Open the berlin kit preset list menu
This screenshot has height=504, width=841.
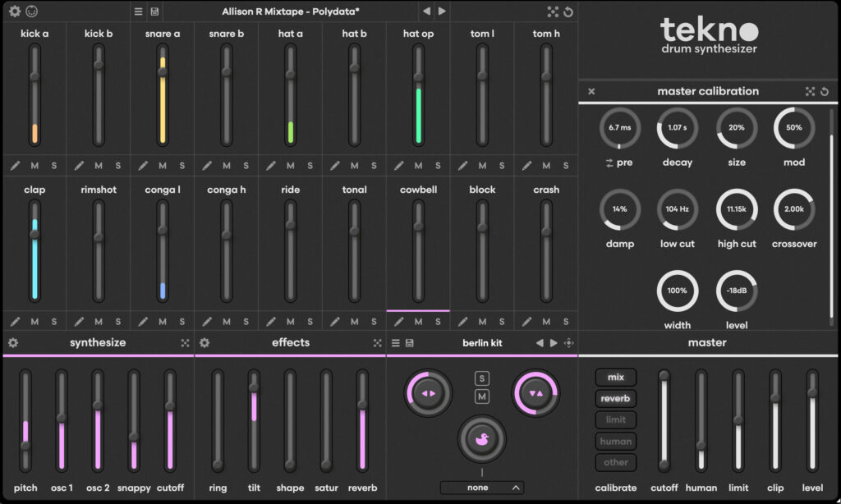[396, 343]
